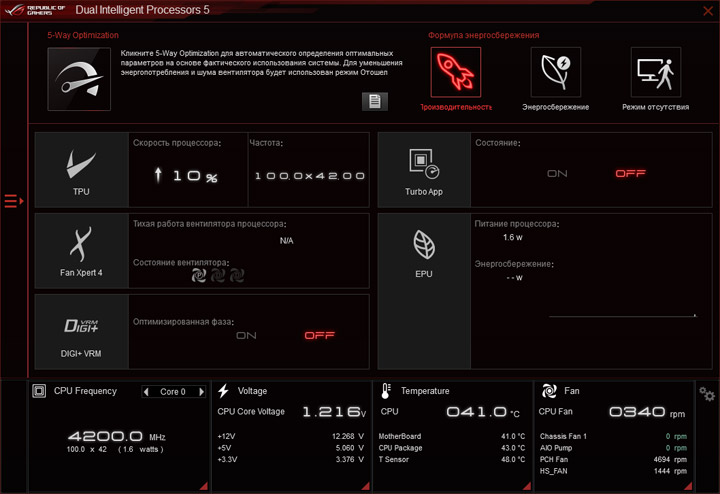Expand the CPU Frequency panel corner arrow

pos(203,486)
